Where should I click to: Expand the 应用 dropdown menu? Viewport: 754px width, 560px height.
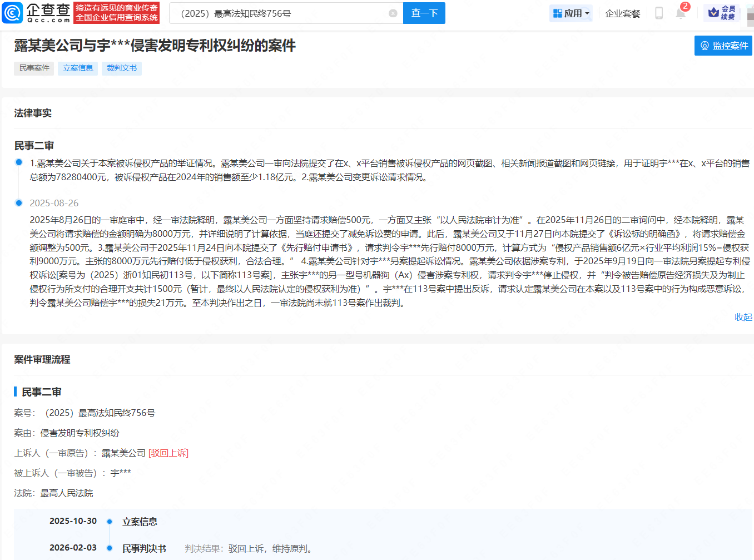tap(571, 13)
